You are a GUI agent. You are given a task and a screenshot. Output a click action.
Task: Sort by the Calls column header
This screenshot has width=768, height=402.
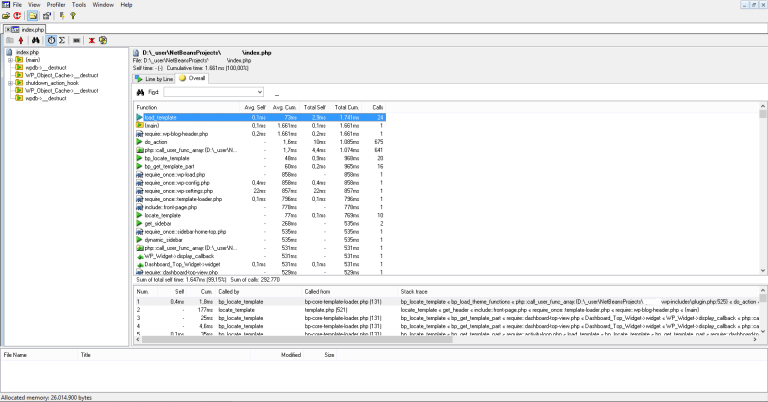(377, 107)
